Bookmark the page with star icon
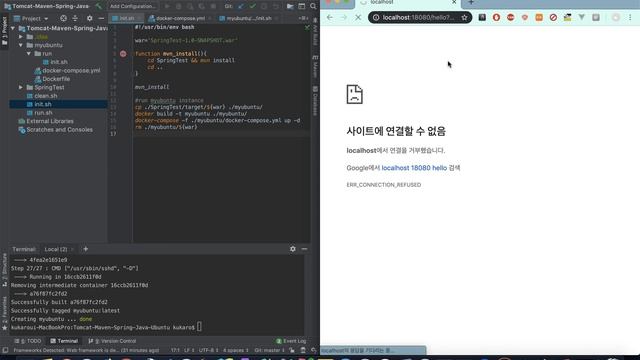 (x=464, y=18)
